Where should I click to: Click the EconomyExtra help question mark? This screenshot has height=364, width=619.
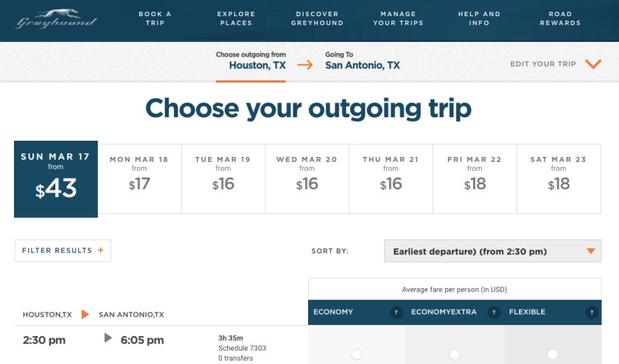[x=494, y=312]
